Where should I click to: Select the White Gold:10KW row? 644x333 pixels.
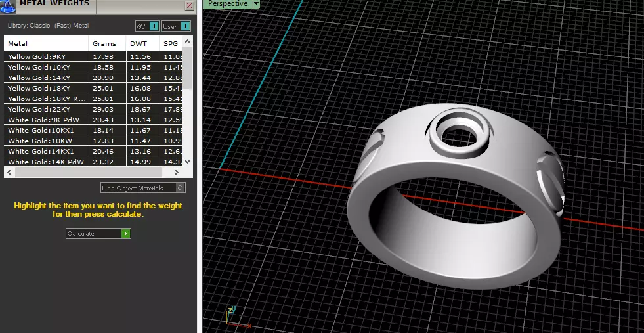click(x=93, y=141)
